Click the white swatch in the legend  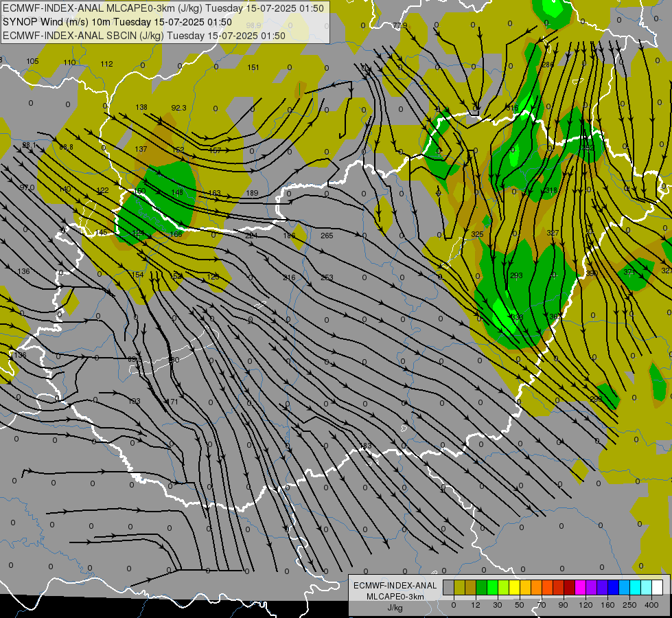click(658, 587)
